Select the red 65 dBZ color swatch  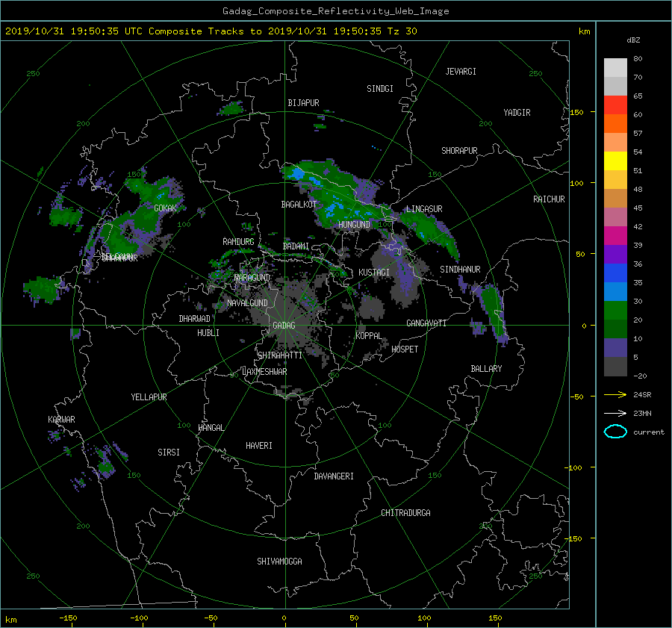click(x=615, y=105)
